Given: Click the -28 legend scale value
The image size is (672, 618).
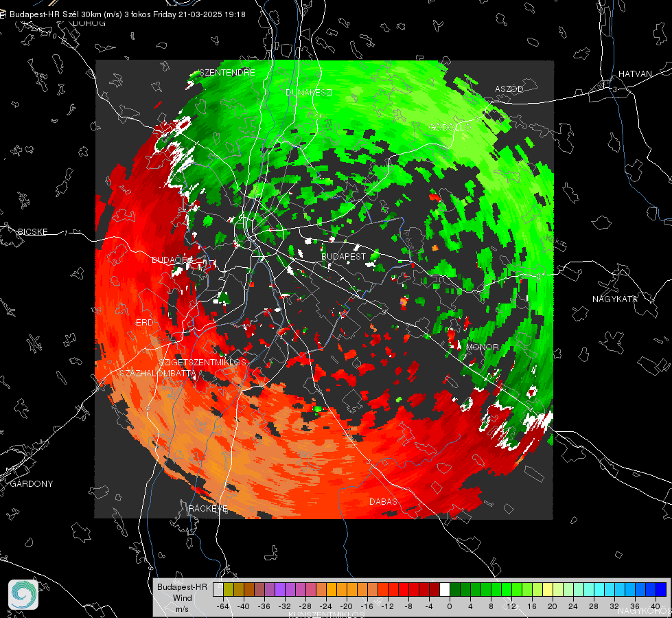Looking at the screenshot, I should pyautogui.click(x=305, y=606).
